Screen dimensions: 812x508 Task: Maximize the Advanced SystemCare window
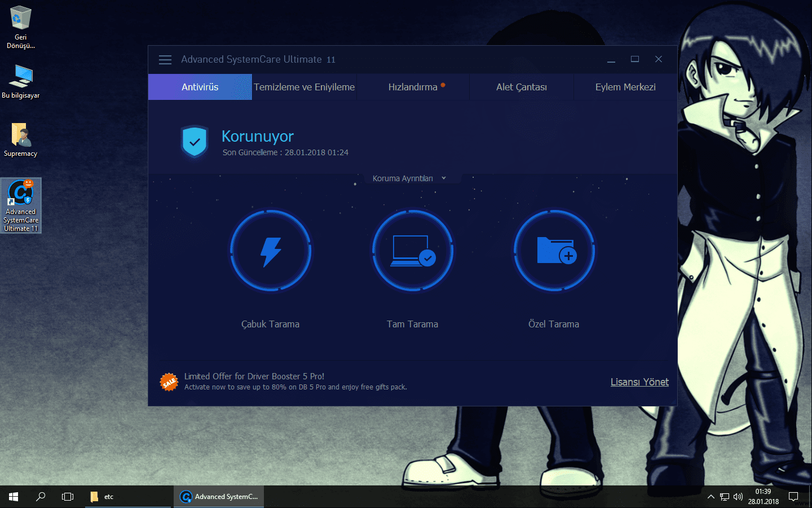635,59
